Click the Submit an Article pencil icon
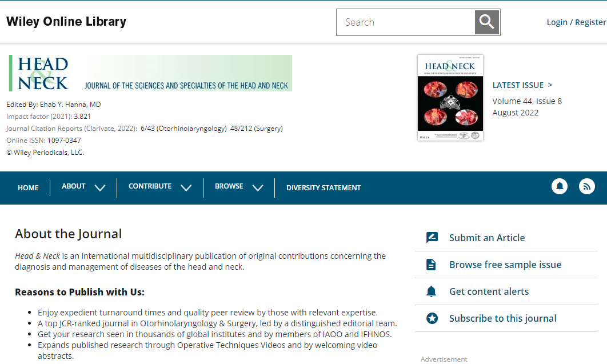Viewport: 607px width, 364px height. [432, 238]
